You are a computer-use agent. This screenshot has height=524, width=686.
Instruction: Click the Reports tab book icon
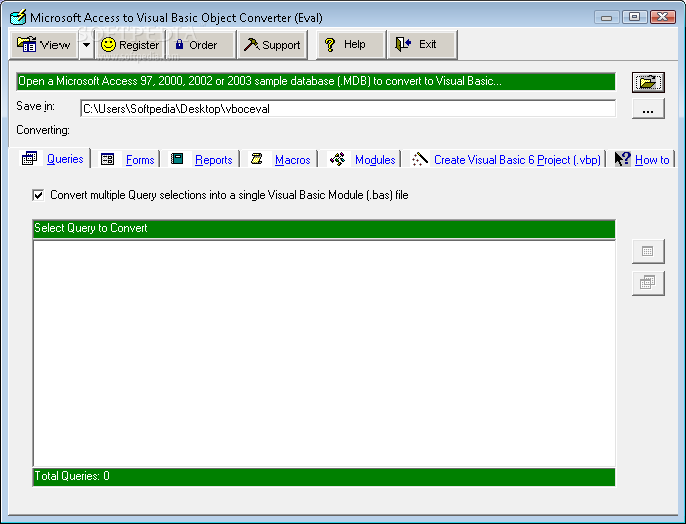tap(177, 159)
